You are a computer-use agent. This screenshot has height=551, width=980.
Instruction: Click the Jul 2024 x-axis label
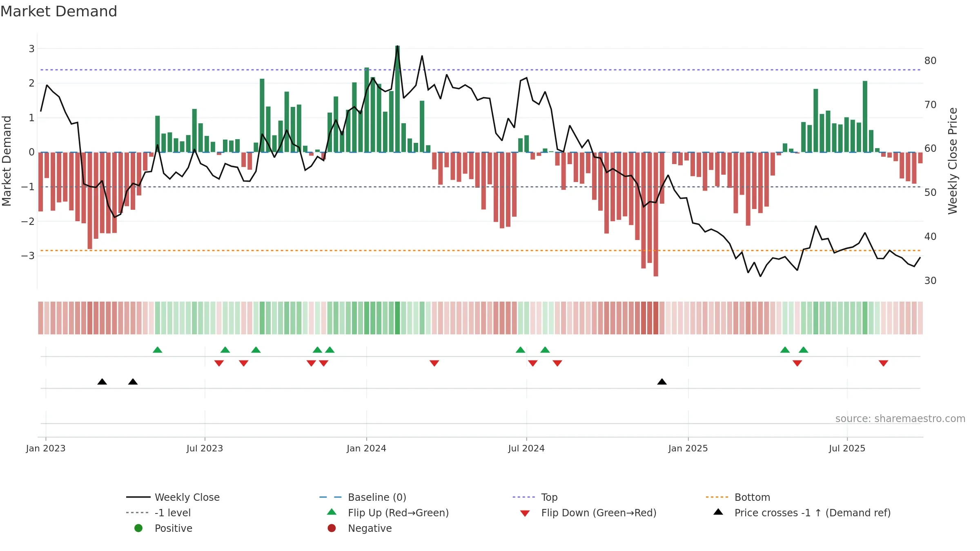[x=526, y=448]
